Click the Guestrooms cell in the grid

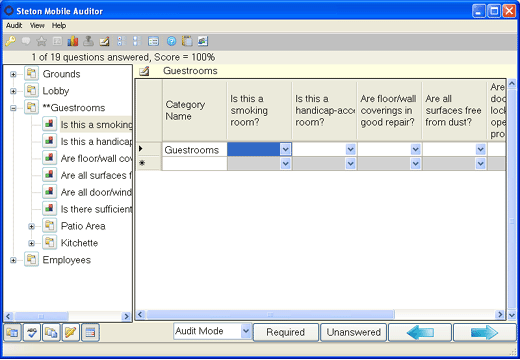(x=194, y=150)
